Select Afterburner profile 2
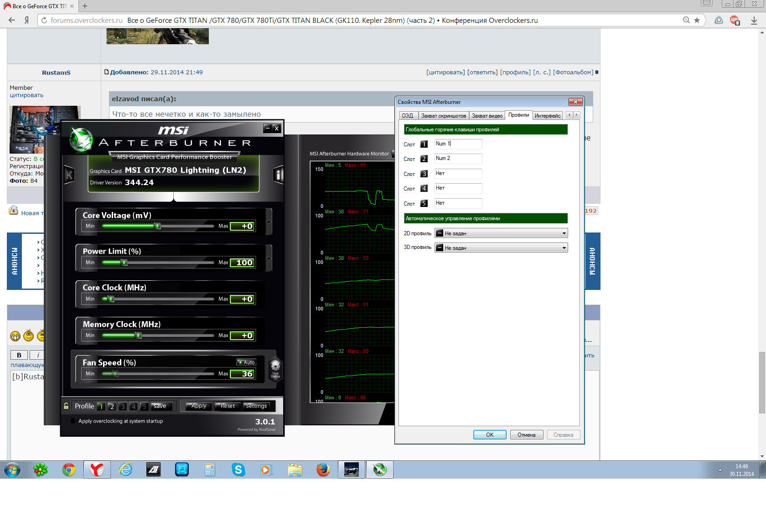The height and width of the screenshot is (532, 766). [112, 406]
